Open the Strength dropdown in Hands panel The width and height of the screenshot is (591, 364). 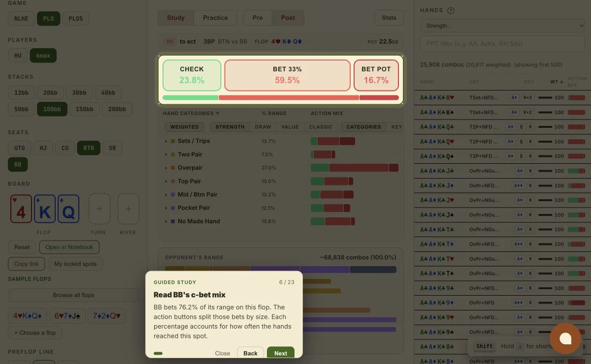[502, 26]
